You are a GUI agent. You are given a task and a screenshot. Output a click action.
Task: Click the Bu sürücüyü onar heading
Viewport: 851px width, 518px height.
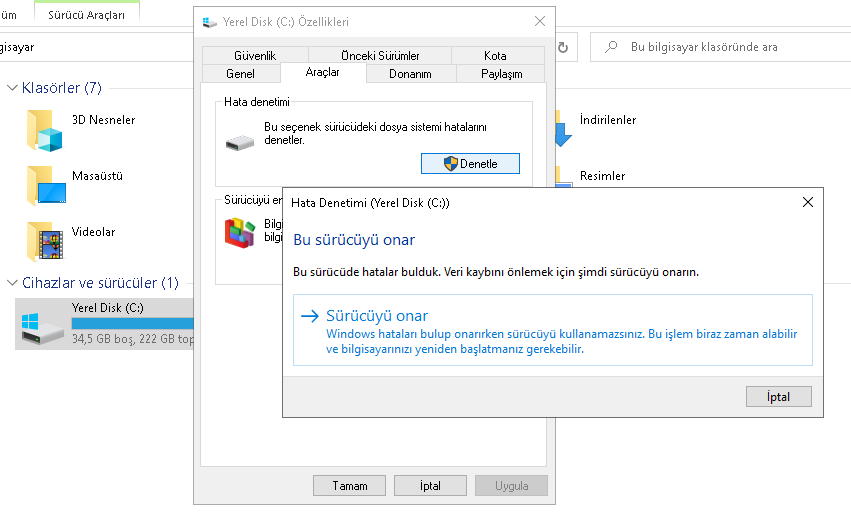pyautogui.click(x=354, y=239)
